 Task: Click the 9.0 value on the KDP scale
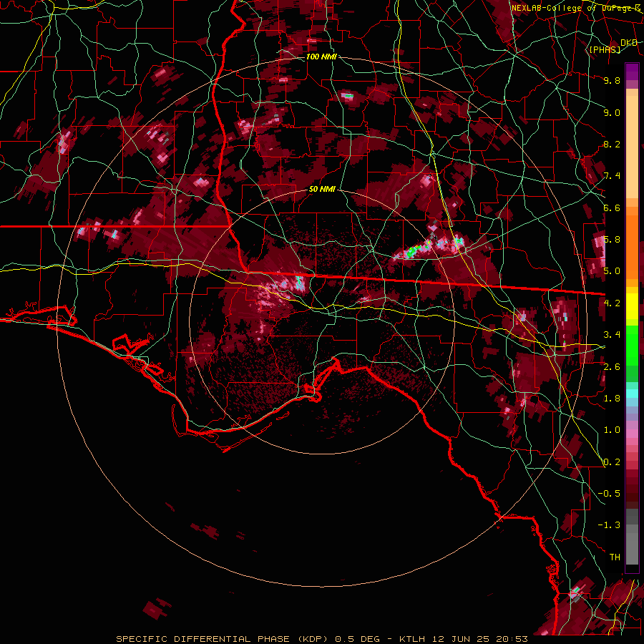(612, 112)
